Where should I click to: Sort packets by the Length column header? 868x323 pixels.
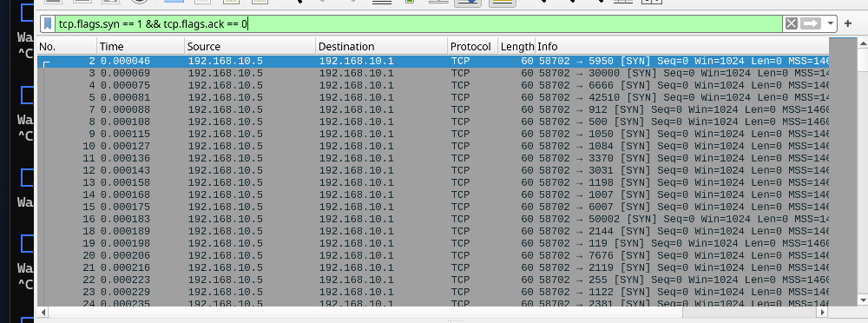pyautogui.click(x=517, y=47)
